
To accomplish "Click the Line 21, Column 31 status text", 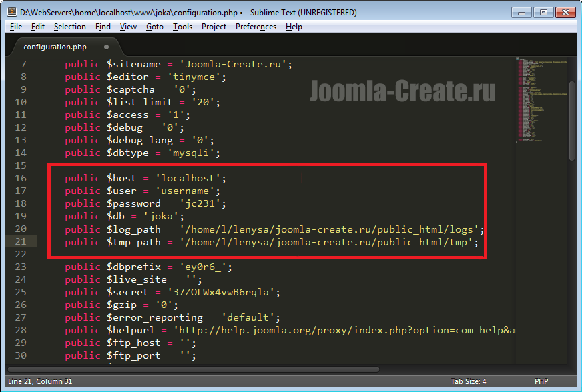I will pos(39,381).
